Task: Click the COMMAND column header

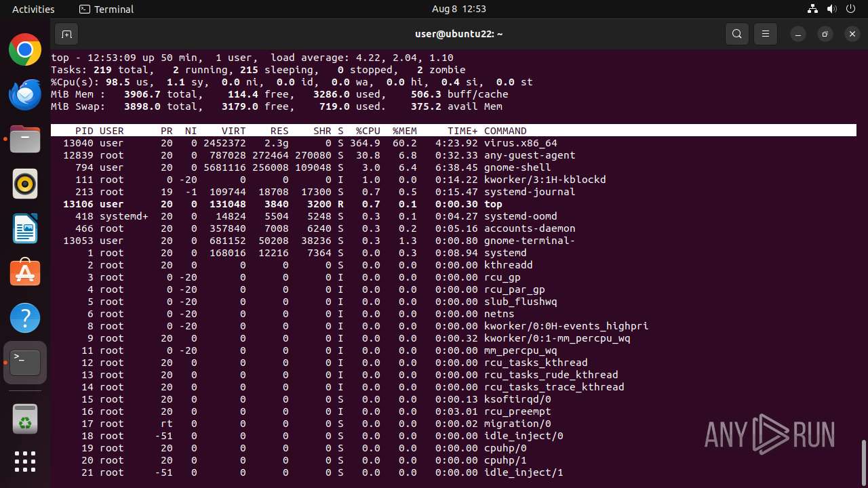Action: point(505,131)
